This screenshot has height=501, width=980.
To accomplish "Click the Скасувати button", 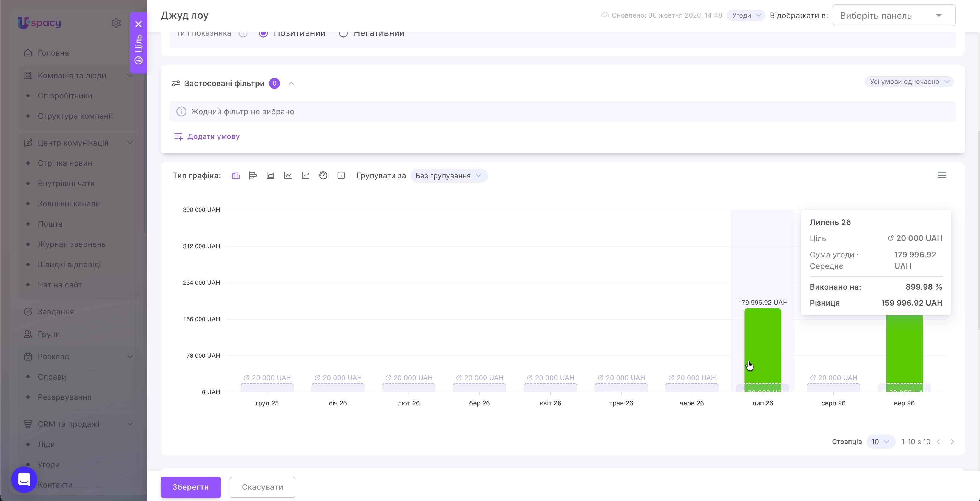I will point(263,487).
